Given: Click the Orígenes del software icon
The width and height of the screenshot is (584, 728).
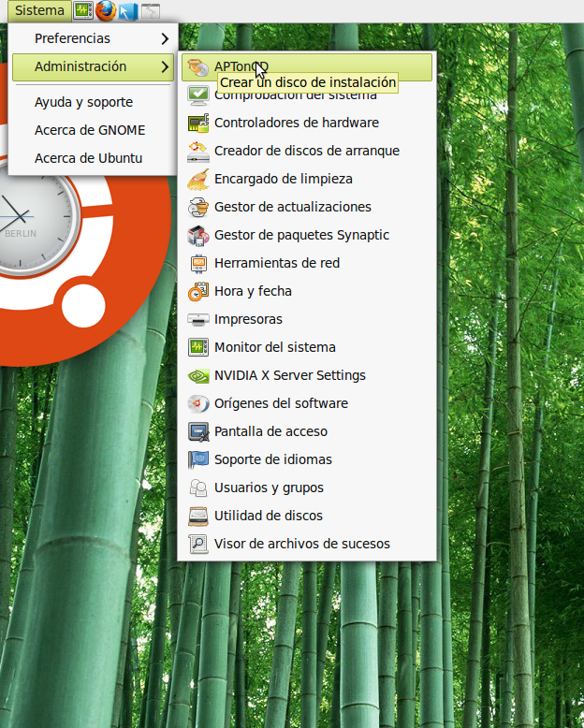Looking at the screenshot, I should coord(198,404).
